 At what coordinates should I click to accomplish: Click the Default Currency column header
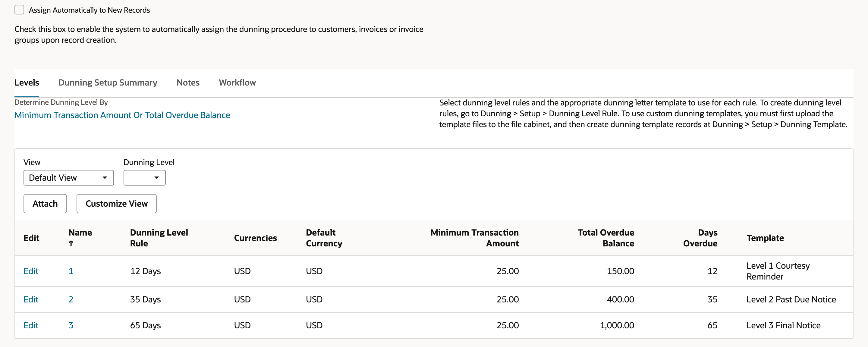[324, 238]
